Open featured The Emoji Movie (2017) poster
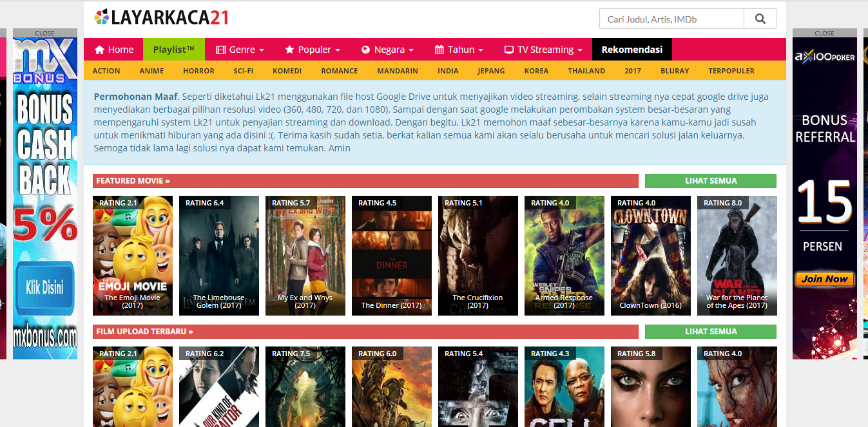 point(133,256)
